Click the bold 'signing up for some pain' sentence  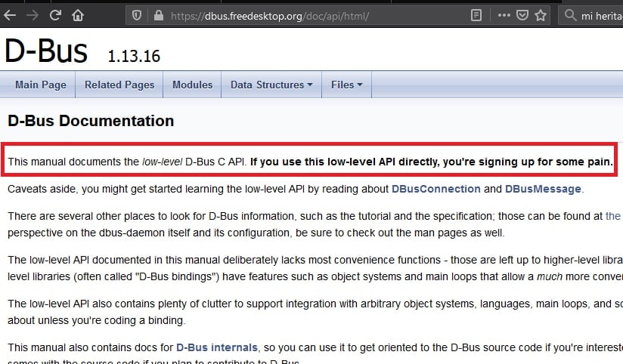pos(432,162)
